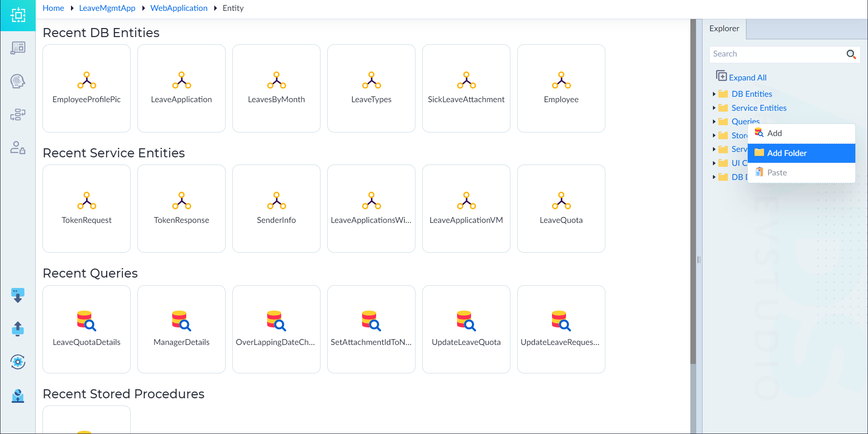Viewport: 868px width, 434px height.
Task: Open the workflow diagram sidebar icon
Action: coord(18,115)
